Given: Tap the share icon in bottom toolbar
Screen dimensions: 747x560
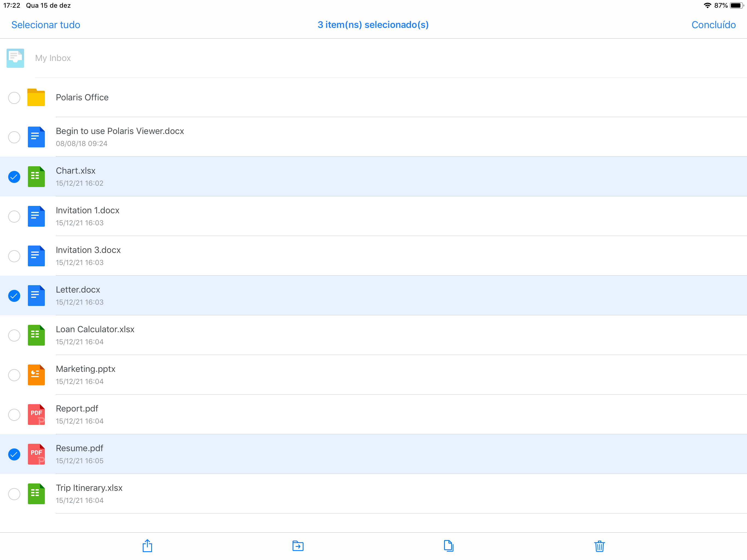Looking at the screenshot, I should point(147,546).
